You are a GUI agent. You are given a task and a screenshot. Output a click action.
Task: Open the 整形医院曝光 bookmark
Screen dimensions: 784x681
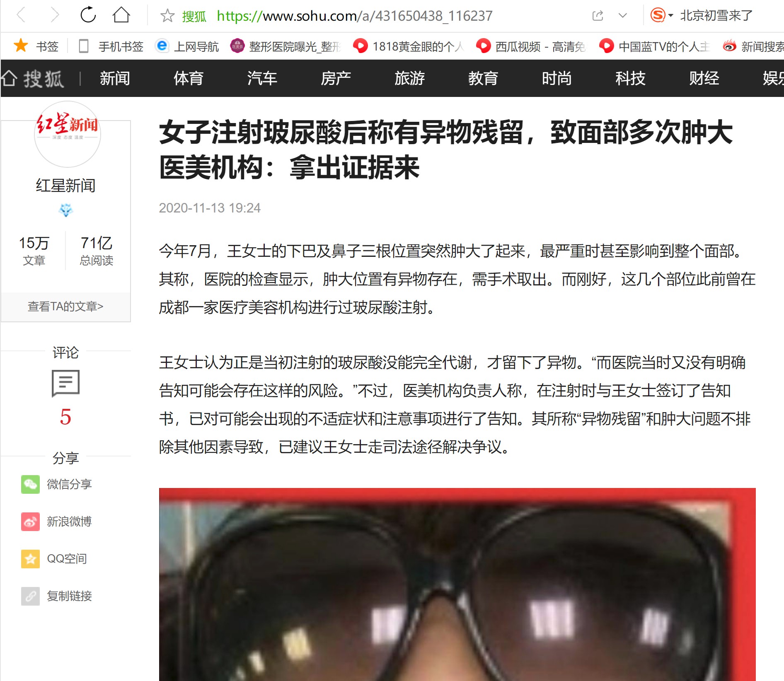point(286,46)
